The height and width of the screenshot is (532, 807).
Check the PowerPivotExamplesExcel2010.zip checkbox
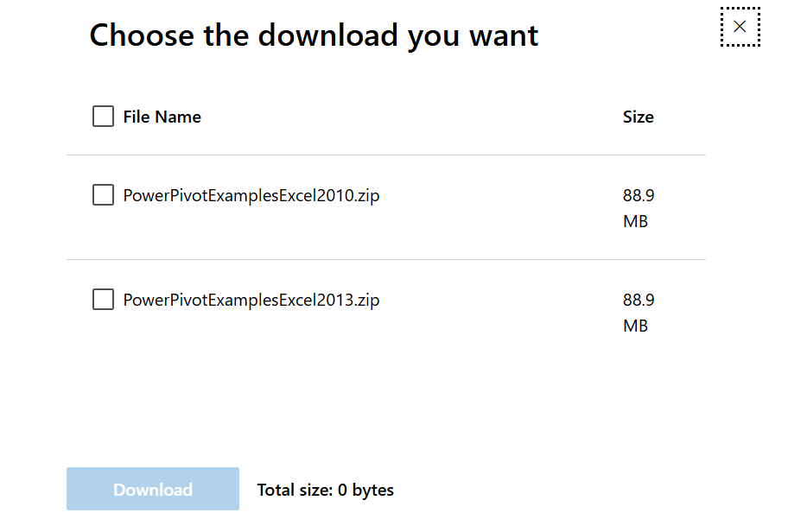tap(103, 195)
